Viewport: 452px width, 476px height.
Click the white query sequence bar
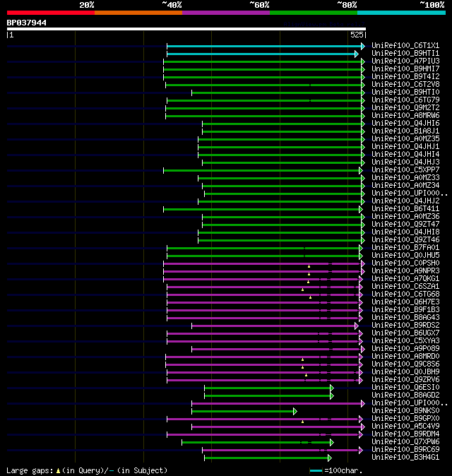pos(186,29)
